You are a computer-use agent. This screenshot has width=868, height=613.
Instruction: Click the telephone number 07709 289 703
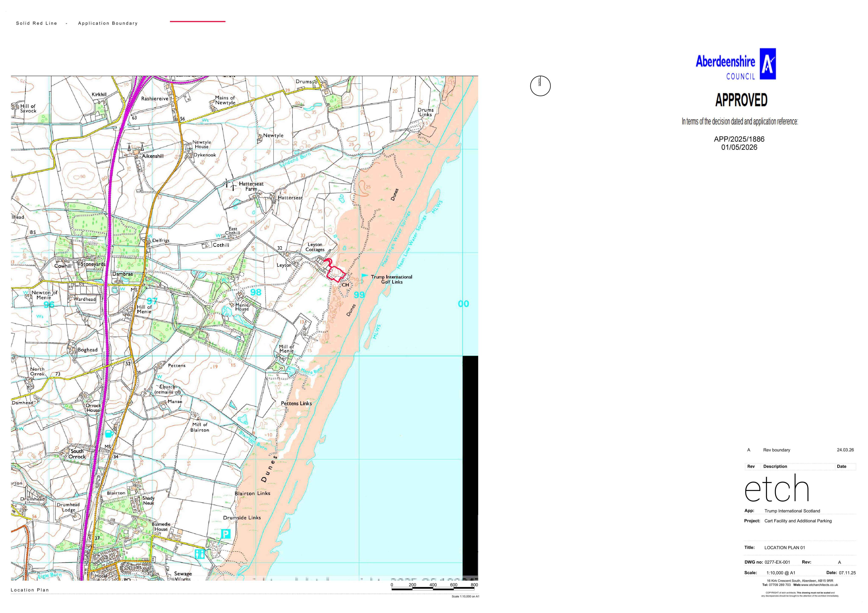click(x=780, y=585)
